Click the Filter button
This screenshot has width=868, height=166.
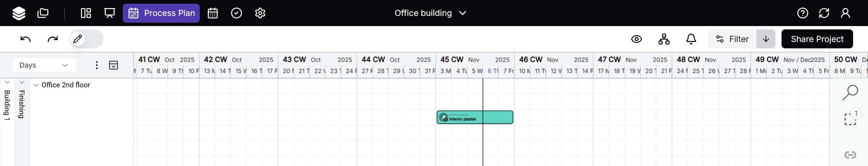(732, 39)
